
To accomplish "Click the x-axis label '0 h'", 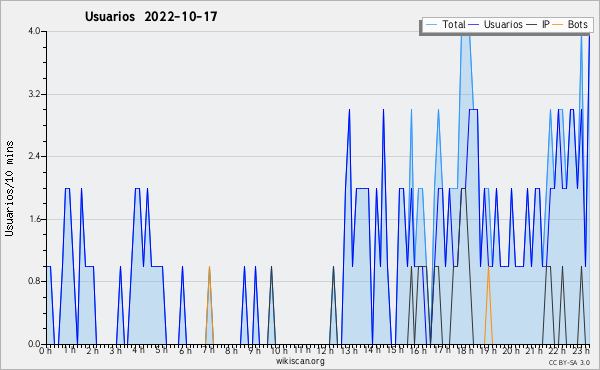I will pos(45,351).
